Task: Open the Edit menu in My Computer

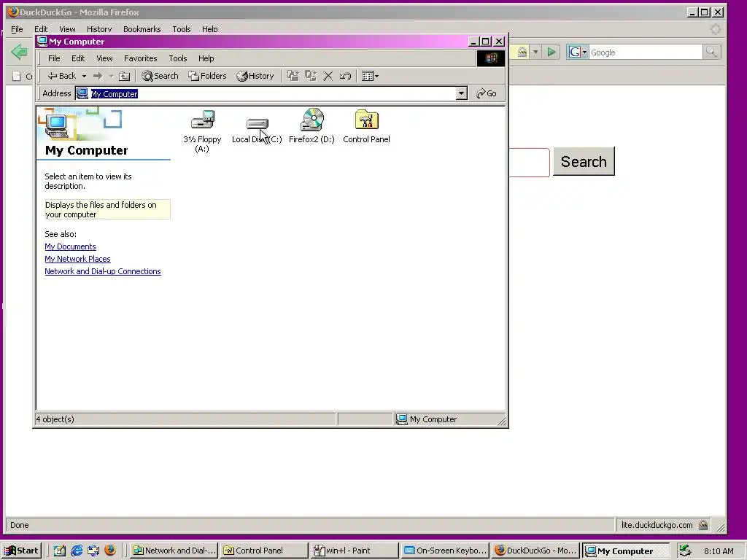Action: click(78, 58)
